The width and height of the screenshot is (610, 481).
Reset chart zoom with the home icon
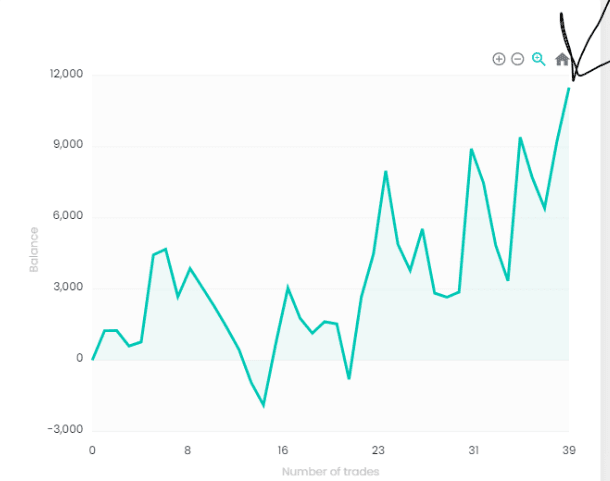pyautogui.click(x=562, y=59)
